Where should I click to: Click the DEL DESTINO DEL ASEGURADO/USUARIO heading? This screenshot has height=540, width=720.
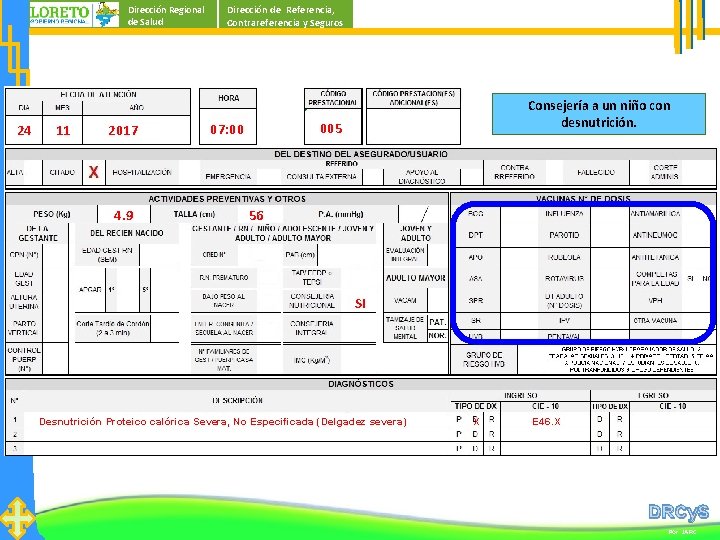coord(361,154)
